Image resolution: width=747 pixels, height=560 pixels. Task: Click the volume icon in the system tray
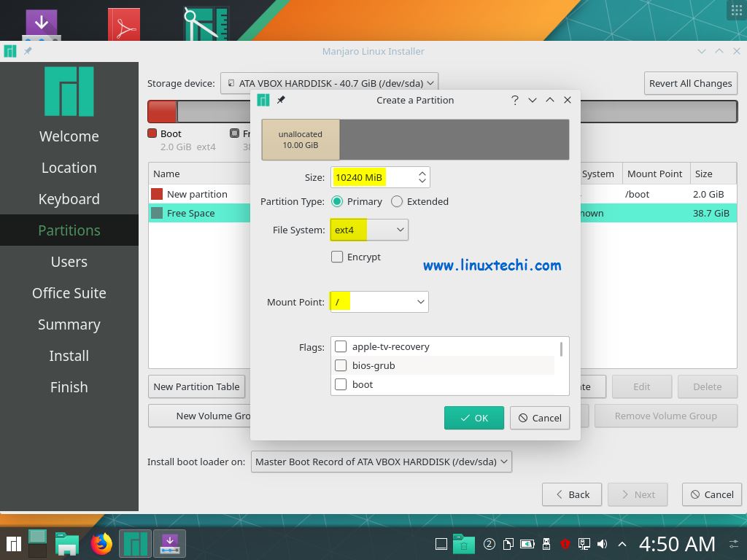[601, 543]
